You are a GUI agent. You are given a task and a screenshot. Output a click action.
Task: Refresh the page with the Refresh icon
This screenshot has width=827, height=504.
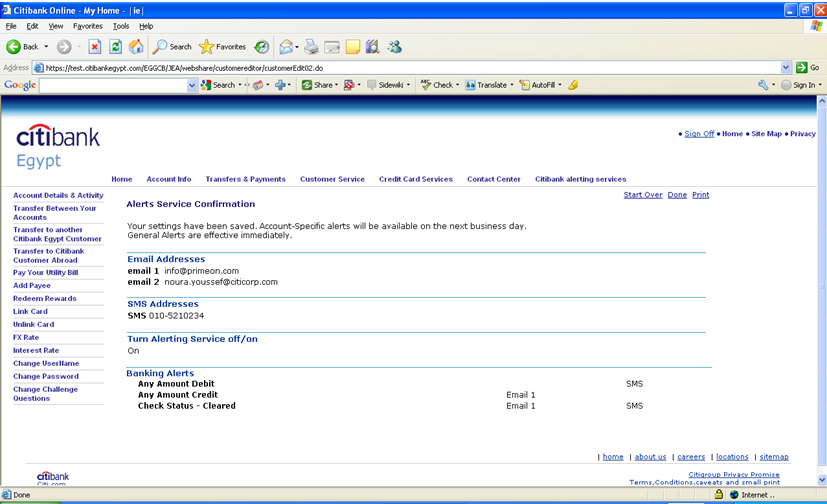click(116, 47)
